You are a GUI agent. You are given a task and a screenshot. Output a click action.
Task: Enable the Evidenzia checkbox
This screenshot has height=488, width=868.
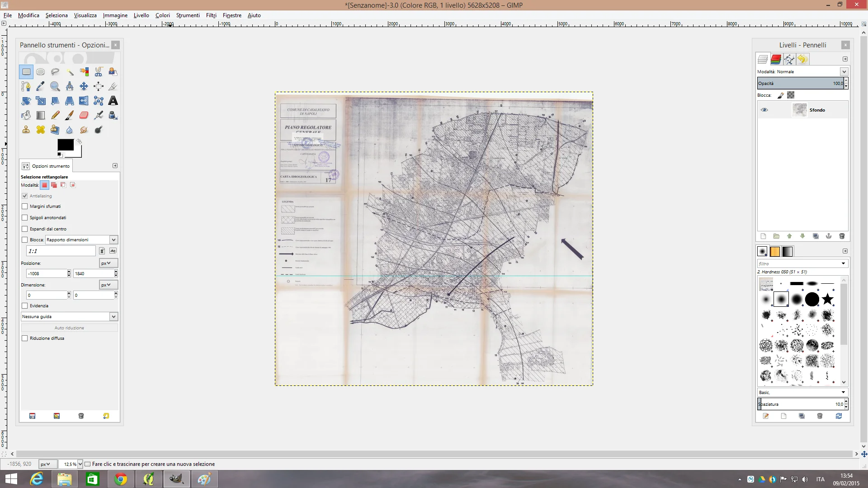point(25,306)
